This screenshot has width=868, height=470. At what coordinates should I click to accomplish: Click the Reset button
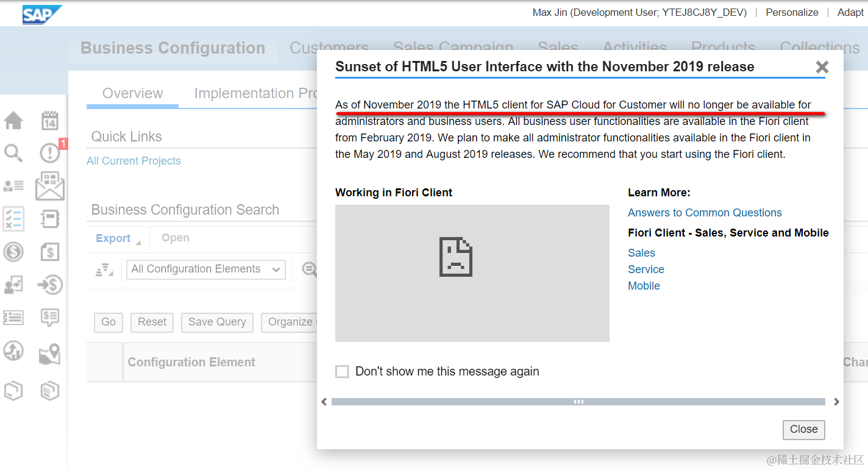pos(152,322)
